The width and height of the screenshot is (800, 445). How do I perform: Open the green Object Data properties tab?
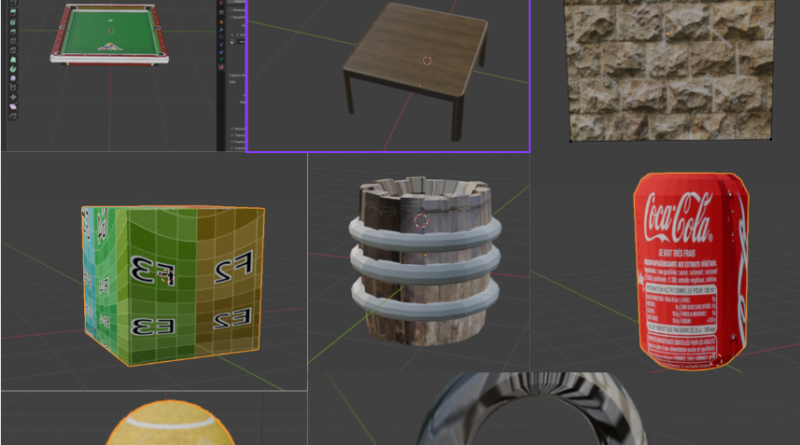pyautogui.click(x=221, y=59)
